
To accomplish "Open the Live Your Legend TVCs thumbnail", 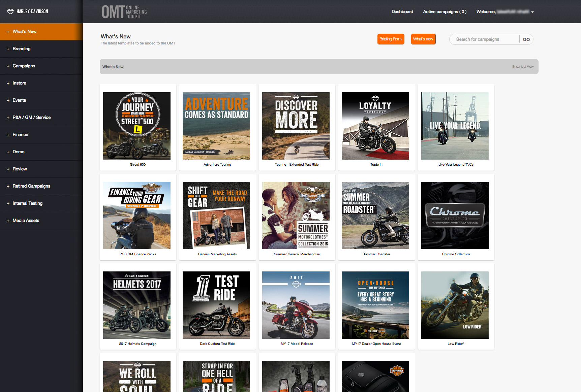I will tap(455, 126).
